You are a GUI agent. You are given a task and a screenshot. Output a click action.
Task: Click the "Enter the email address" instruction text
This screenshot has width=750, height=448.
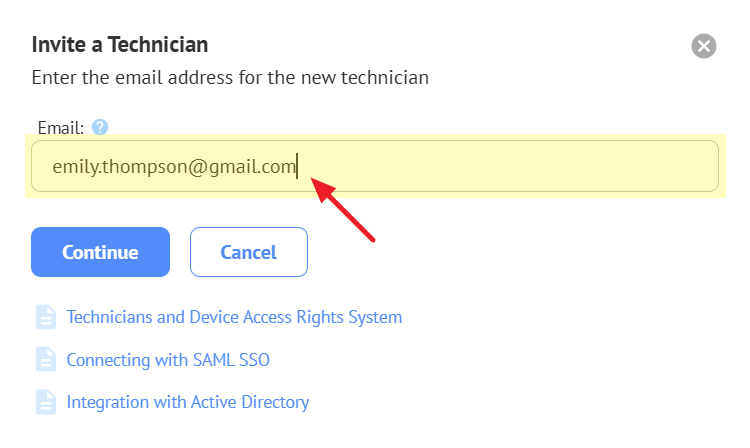click(230, 77)
